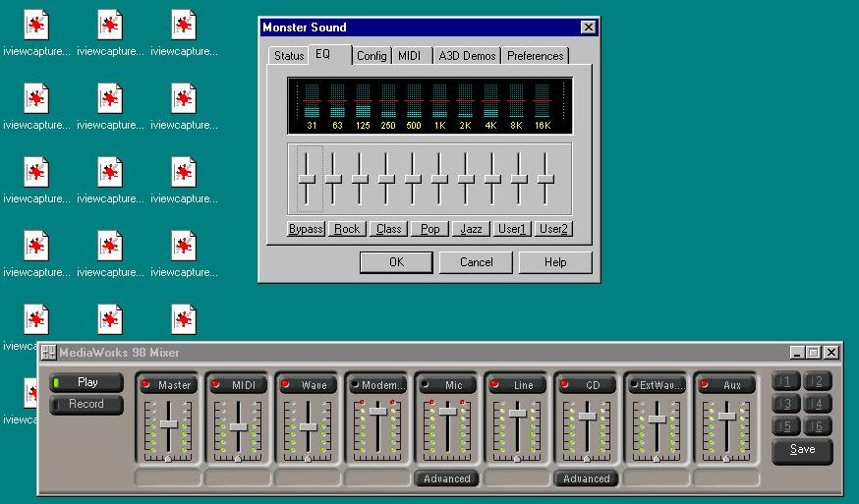The image size is (859, 504).
Task: Click the 8K EQ slider handle
Action: 519,179
